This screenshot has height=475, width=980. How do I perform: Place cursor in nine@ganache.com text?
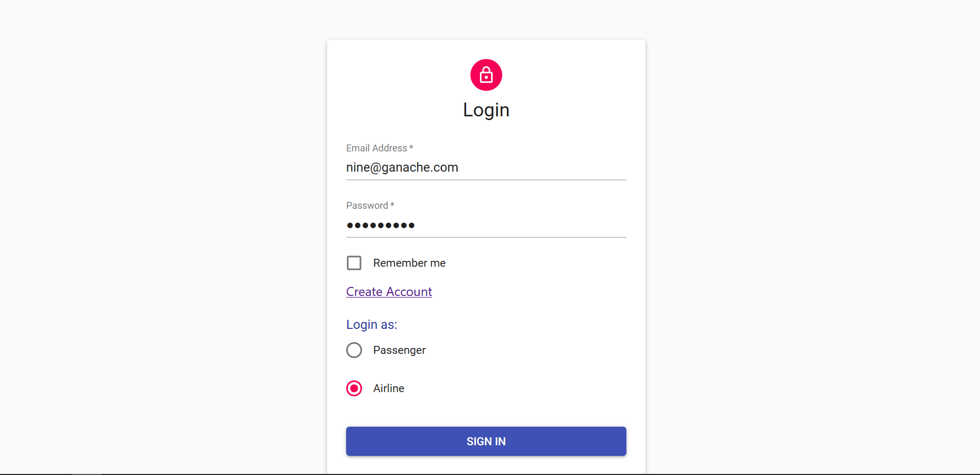click(402, 167)
